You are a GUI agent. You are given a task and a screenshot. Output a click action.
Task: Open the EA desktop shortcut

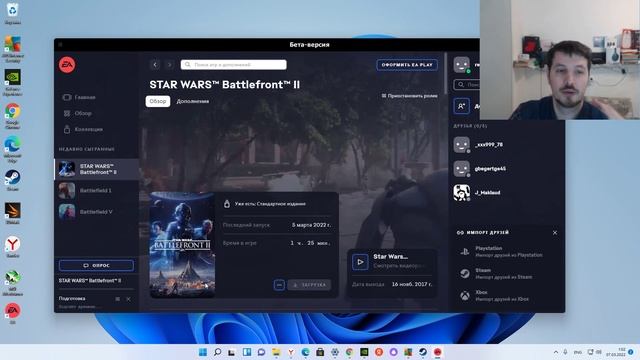point(13,313)
